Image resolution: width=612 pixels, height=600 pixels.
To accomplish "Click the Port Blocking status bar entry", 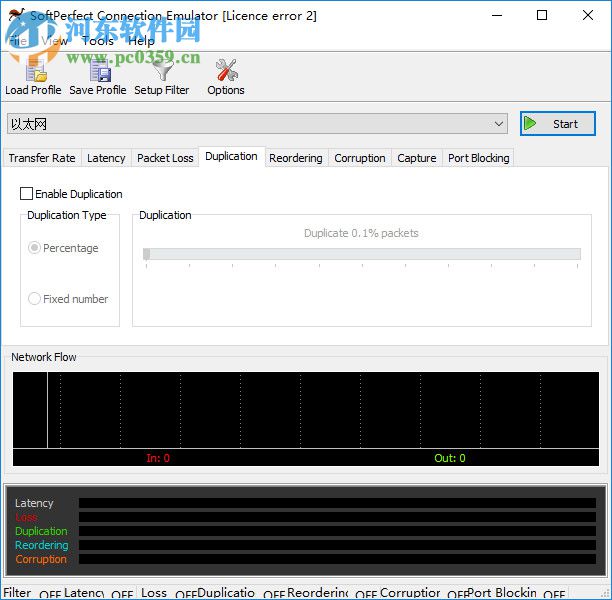I will (502, 593).
